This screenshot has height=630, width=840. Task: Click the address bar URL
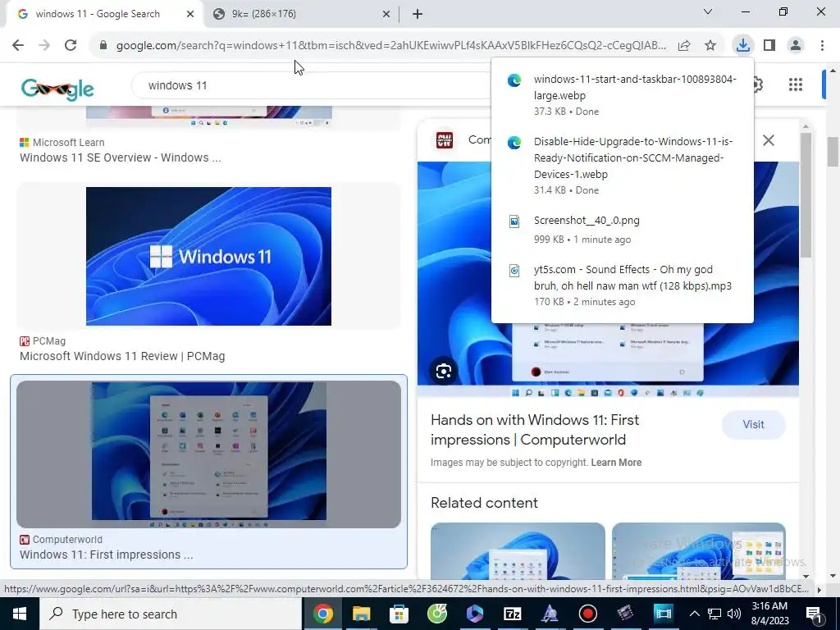coord(391,46)
